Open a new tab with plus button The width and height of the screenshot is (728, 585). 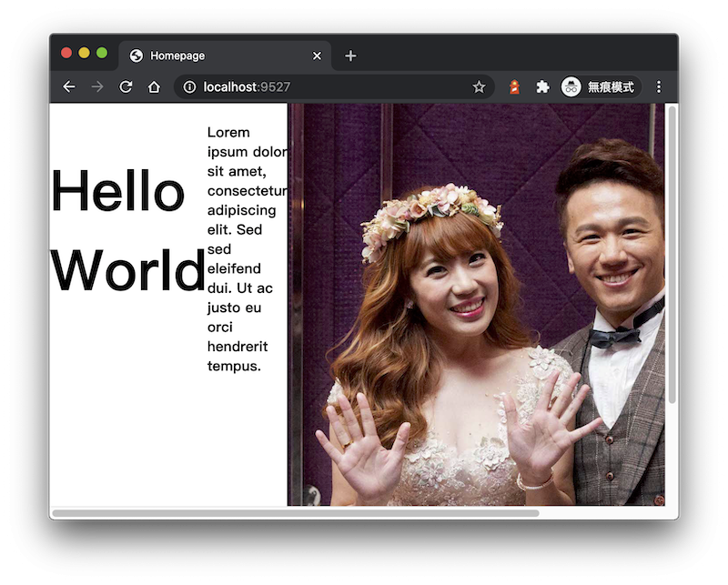(x=350, y=55)
